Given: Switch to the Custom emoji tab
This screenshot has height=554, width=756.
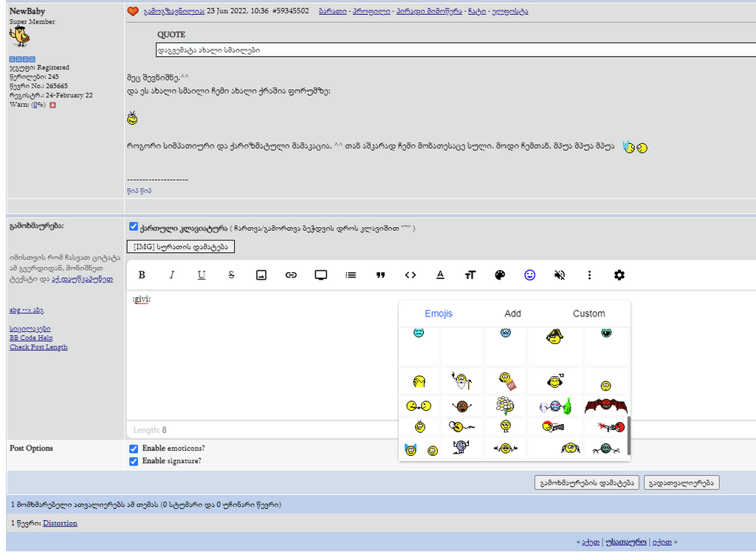Looking at the screenshot, I should coord(588,314).
